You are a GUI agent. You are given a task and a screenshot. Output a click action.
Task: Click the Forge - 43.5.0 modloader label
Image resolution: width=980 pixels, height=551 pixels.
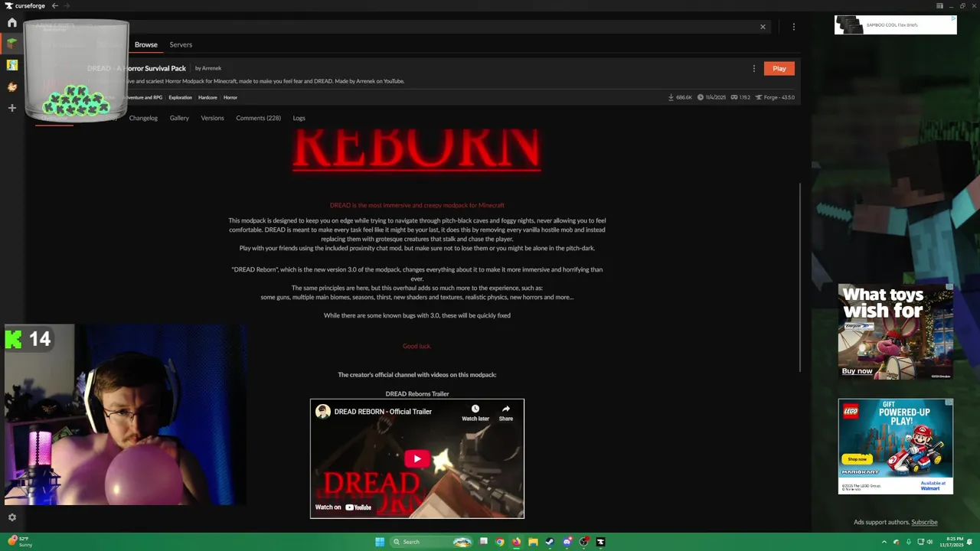pyautogui.click(x=775, y=97)
